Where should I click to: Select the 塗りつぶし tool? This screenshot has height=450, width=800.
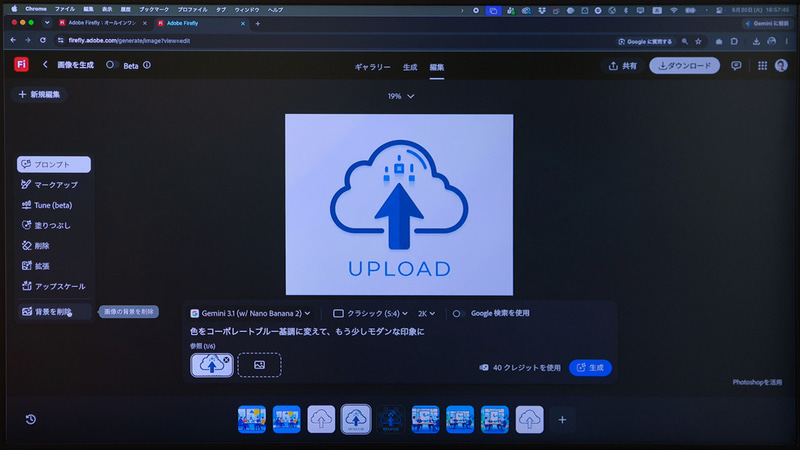click(x=54, y=226)
